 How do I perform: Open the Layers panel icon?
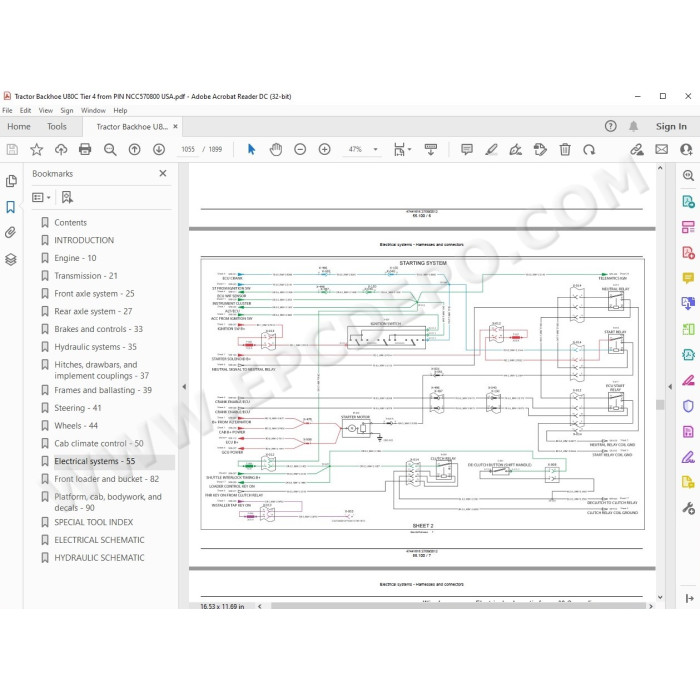[11, 259]
